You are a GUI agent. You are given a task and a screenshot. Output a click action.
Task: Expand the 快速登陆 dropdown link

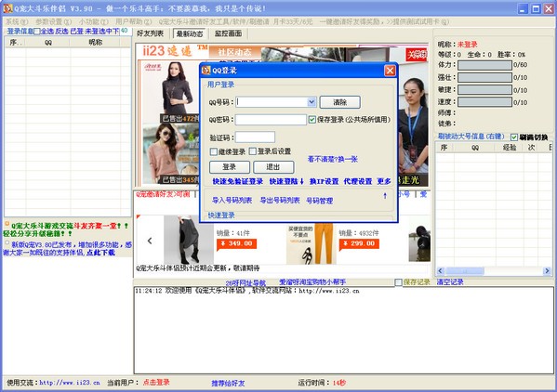286,181
